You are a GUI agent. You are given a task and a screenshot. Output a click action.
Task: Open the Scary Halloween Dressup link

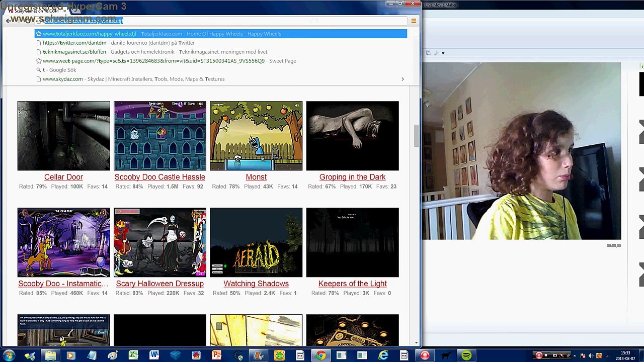click(160, 284)
